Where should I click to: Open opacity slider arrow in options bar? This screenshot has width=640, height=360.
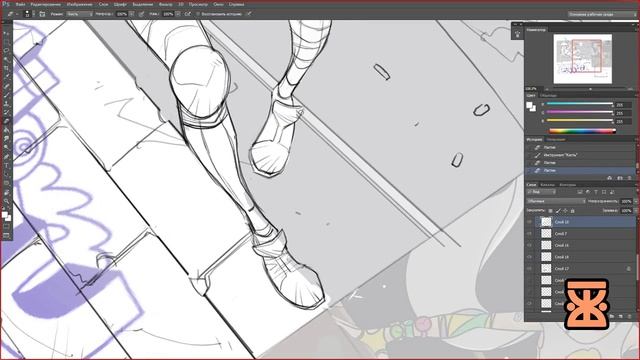point(132,14)
